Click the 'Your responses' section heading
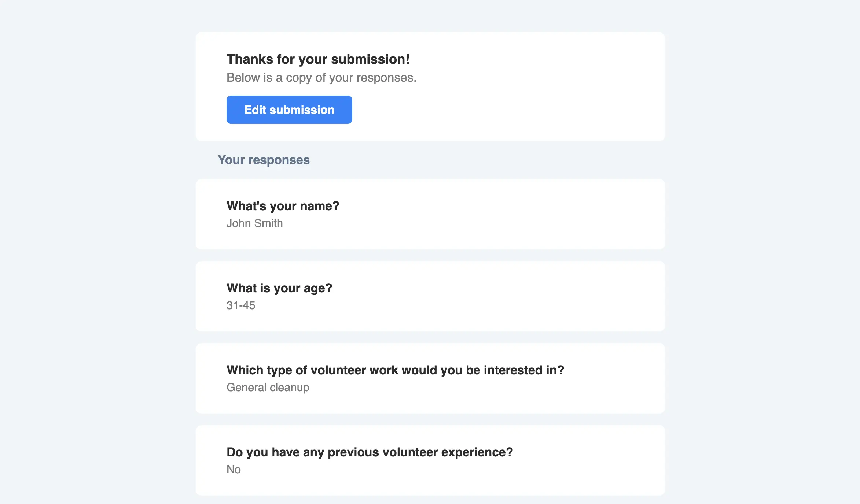The width and height of the screenshot is (860, 504). coord(264,160)
